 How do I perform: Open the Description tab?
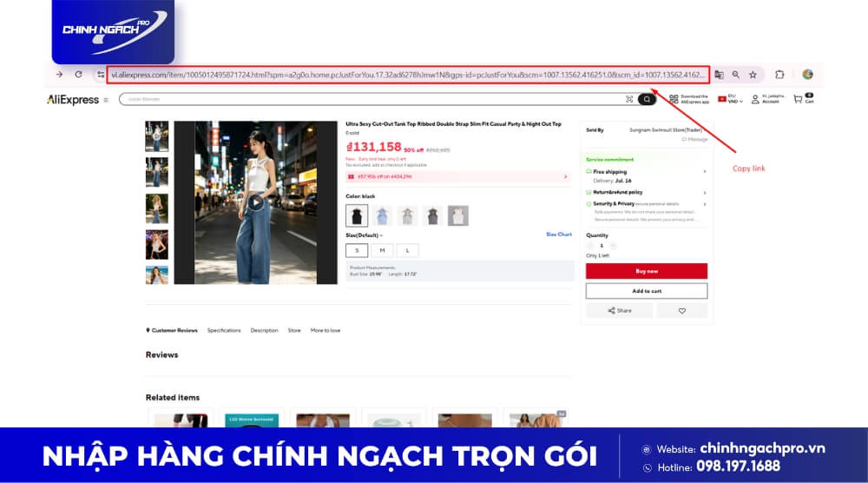click(x=264, y=330)
